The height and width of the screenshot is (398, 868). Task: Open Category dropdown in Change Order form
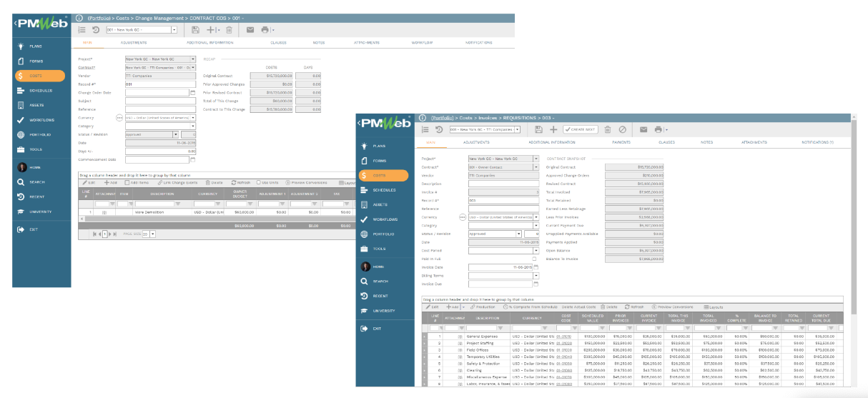point(193,126)
